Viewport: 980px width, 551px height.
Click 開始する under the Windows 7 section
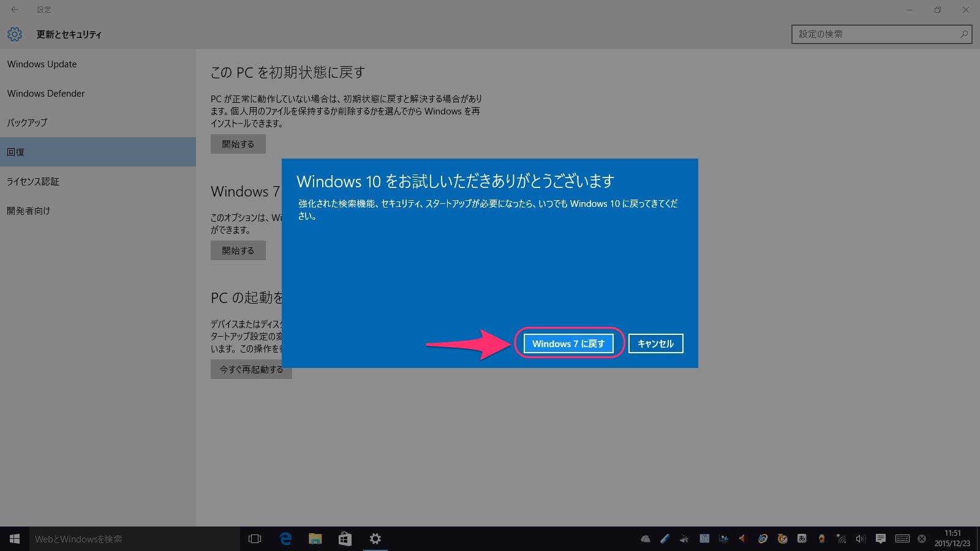click(x=238, y=250)
